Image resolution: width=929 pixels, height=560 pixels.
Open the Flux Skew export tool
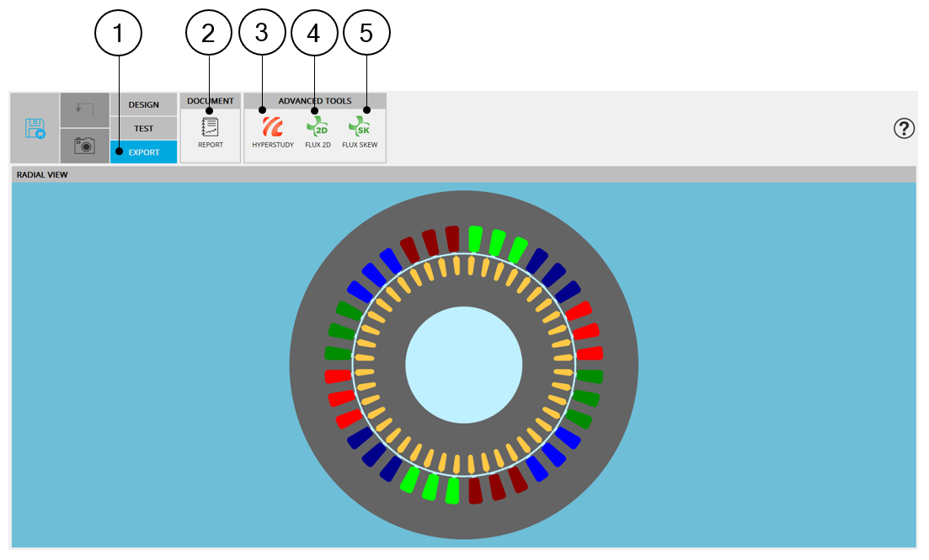click(360, 127)
